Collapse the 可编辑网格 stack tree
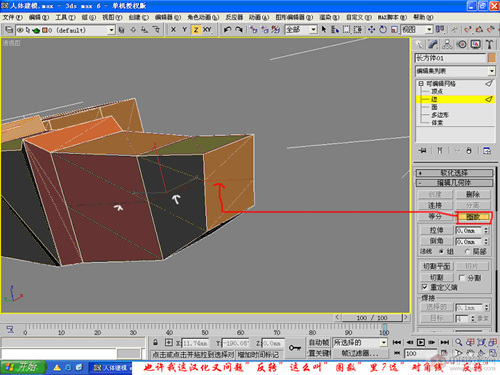Image resolution: width=500 pixels, height=375 pixels. (x=421, y=84)
